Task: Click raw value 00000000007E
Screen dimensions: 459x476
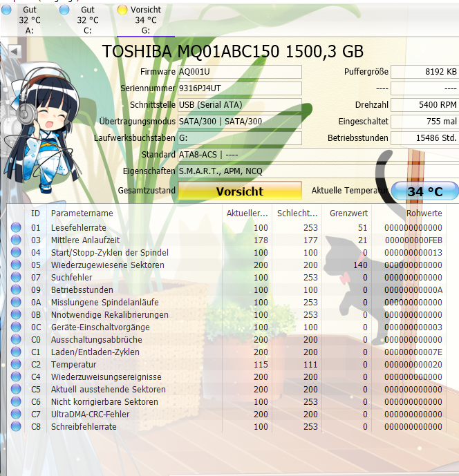Action: tap(413, 352)
